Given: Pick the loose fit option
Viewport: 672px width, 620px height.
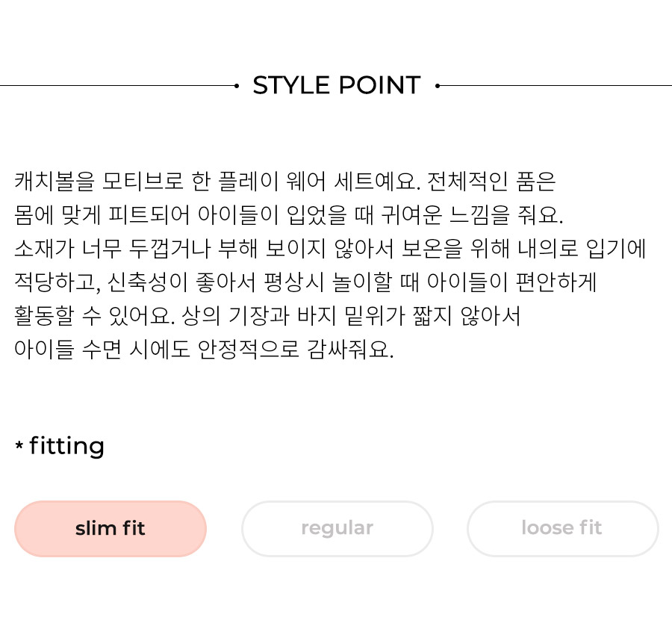Looking at the screenshot, I should [x=563, y=529].
